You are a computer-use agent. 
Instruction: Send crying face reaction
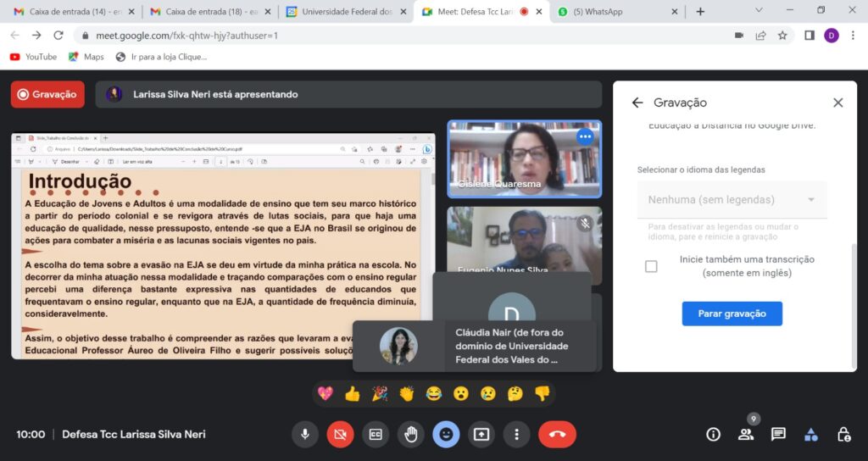coord(487,393)
